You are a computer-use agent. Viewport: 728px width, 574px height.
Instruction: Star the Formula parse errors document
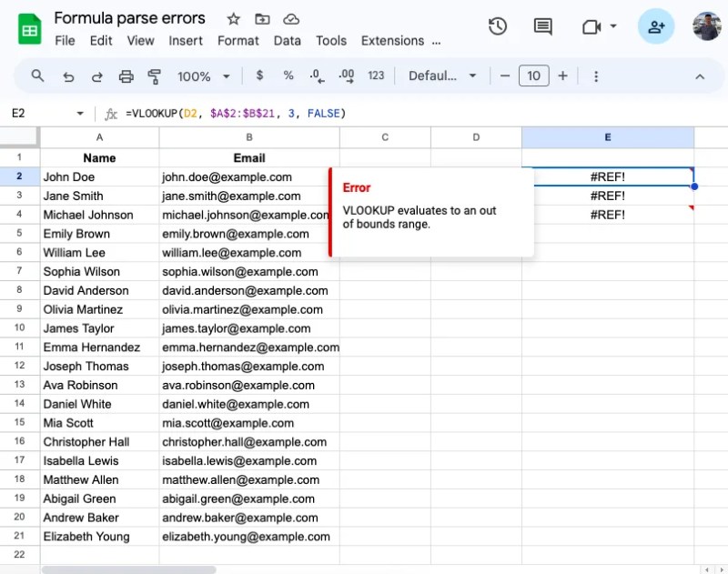tap(234, 19)
